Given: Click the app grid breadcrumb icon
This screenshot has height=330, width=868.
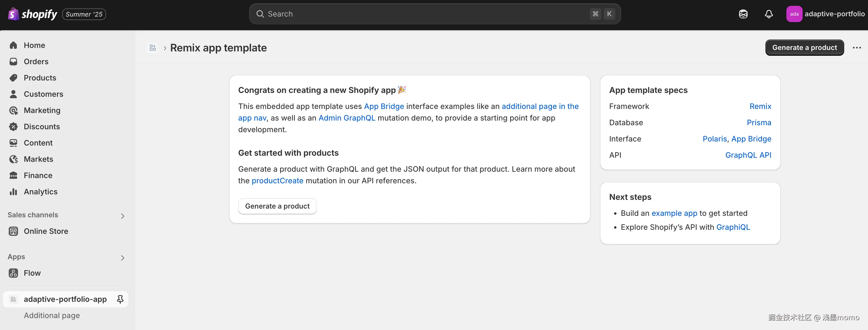Looking at the screenshot, I should [x=153, y=48].
